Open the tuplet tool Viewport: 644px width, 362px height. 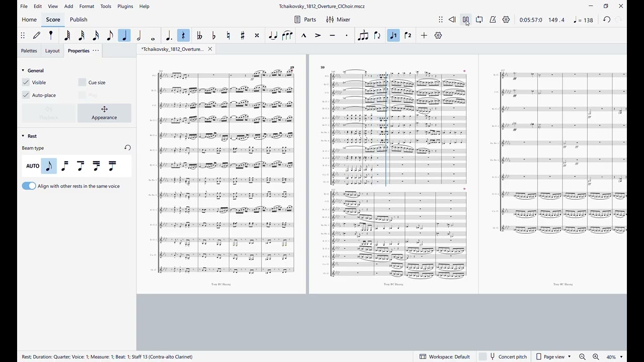(x=363, y=36)
